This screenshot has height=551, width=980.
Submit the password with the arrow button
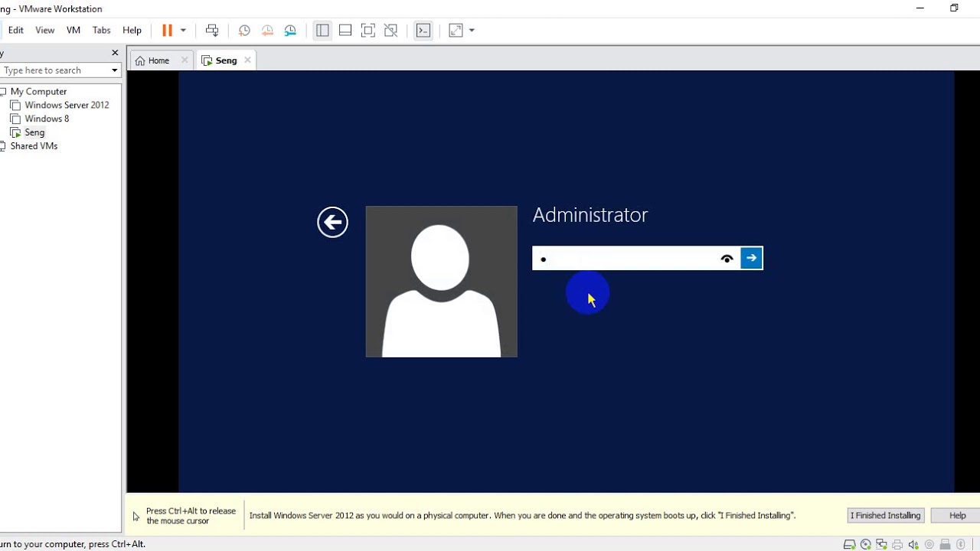[x=752, y=259]
